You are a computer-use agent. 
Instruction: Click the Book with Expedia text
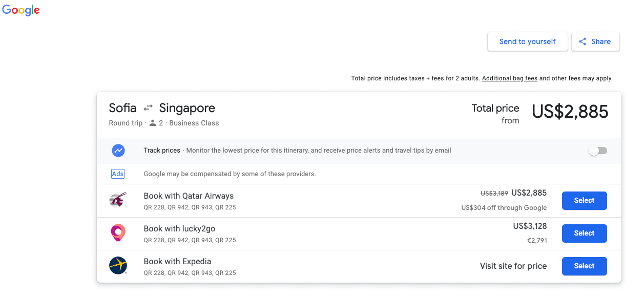tap(177, 262)
